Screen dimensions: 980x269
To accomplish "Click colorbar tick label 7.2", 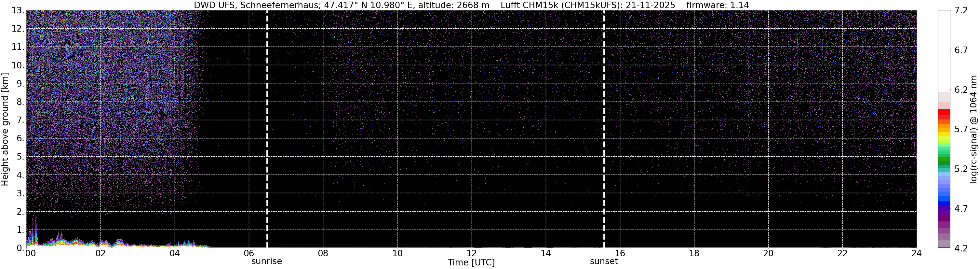I will (x=961, y=11).
